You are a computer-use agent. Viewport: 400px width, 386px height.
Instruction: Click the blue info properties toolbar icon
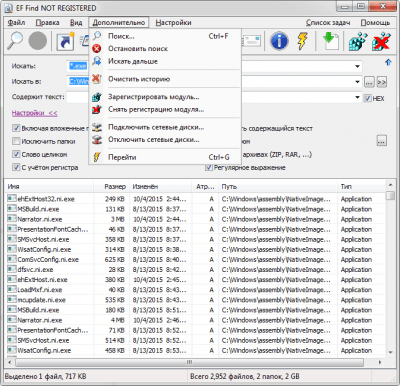tap(279, 41)
